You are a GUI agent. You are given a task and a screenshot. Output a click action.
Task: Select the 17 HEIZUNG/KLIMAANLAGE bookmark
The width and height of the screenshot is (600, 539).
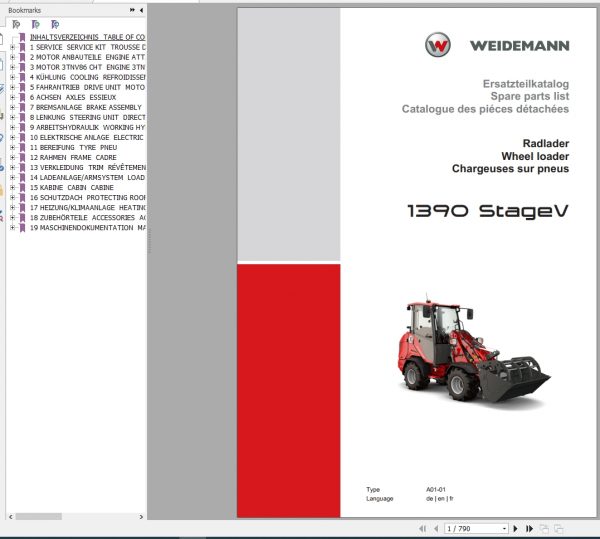(x=87, y=207)
